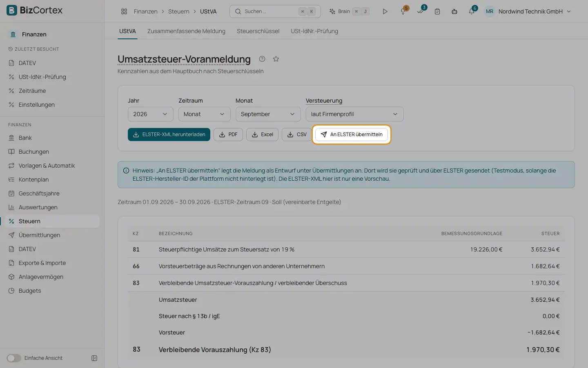
Task: Navigate to Vorlagen & Automatik
Action: click(52, 166)
